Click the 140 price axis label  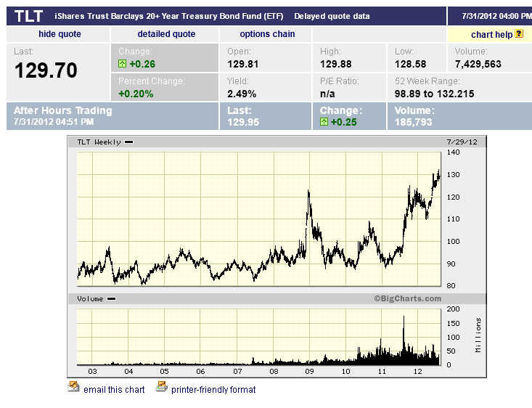[x=453, y=152]
